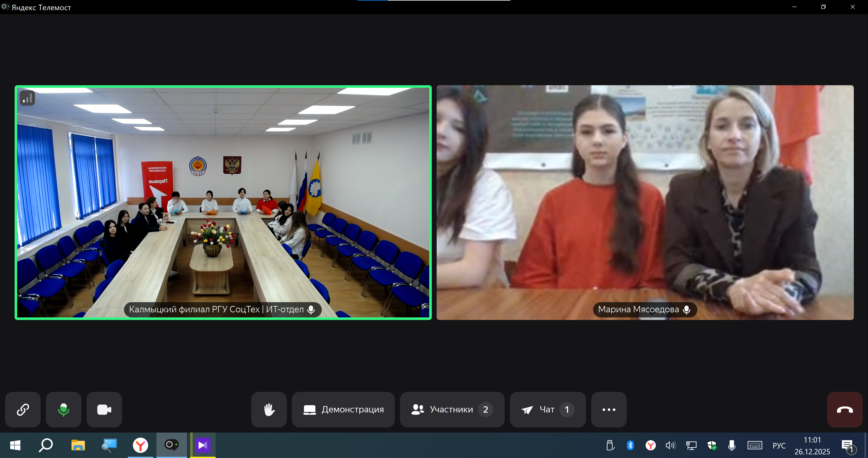Raise hand in the meeting
The image size is (868, 458).
pyautogui.click(x=269, y=409)
